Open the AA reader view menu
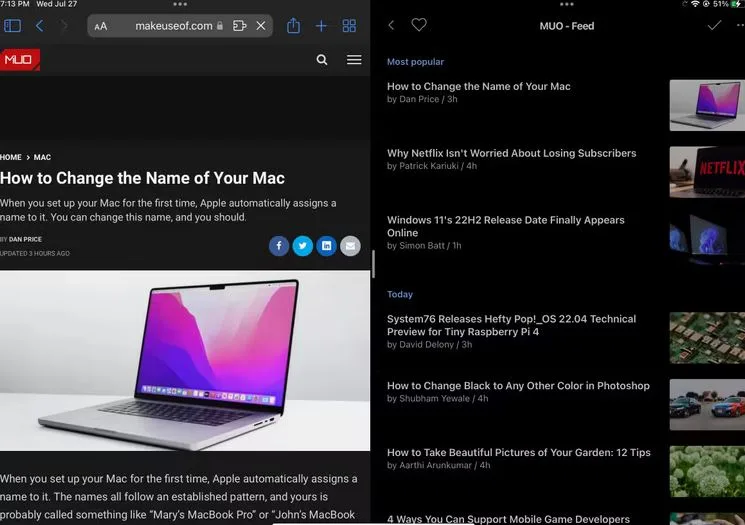The width and height of the screenshot is (745, 525). pyautogui.click(x=101, y=26)
